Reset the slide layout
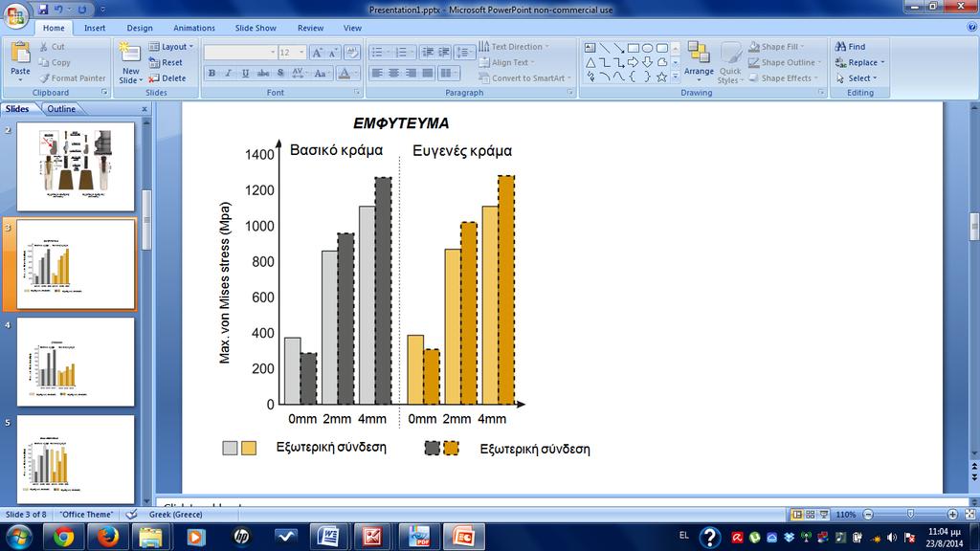Screen dimensions: 980x551 166,62
